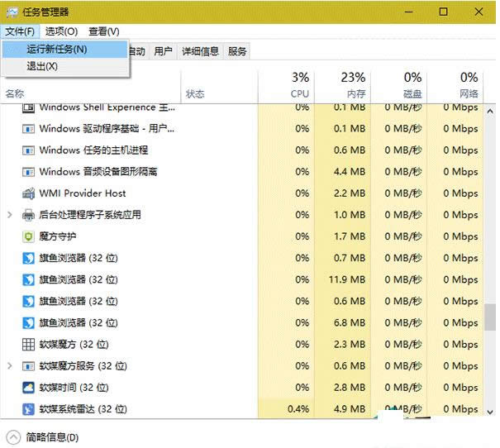Click the 软媒系统雷达 icon

point(28,409)
